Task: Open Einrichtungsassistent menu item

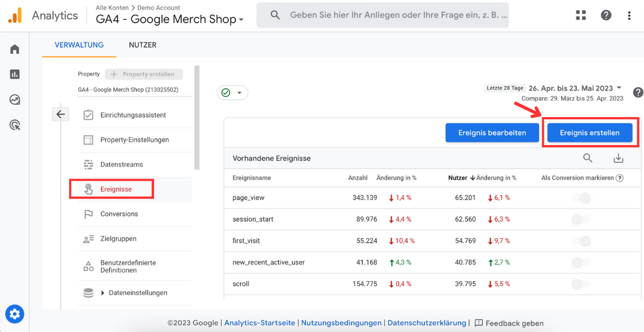Action: point(133,115)
